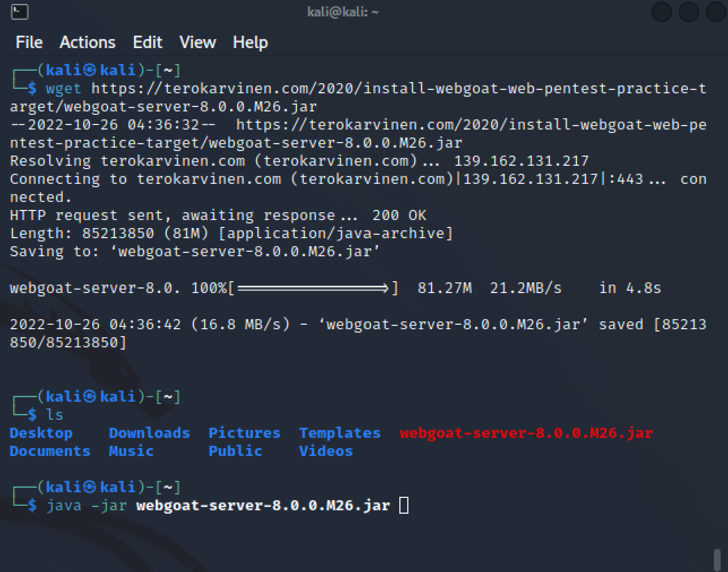Click the Downloads directory name
Viewport: 728px width, 572px height.
[x=149, y=433]
